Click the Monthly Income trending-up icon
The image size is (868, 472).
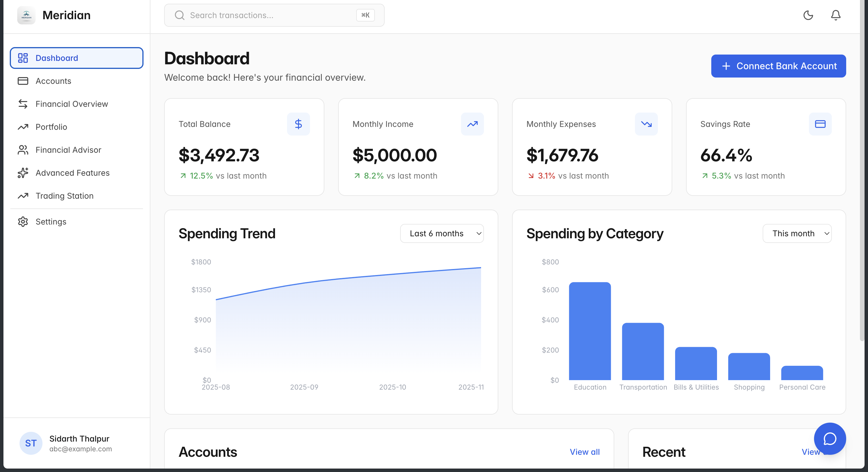472,124
